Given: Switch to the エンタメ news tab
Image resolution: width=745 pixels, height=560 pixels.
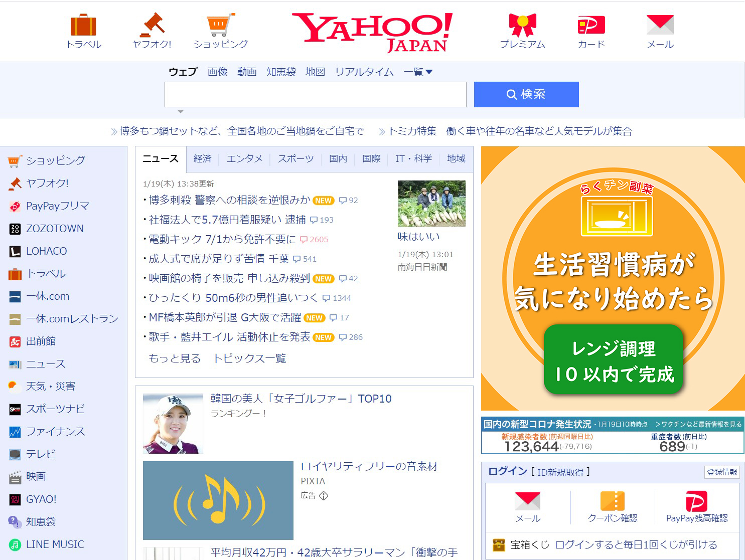Looking at the screenshot, I should coord(245,159).
